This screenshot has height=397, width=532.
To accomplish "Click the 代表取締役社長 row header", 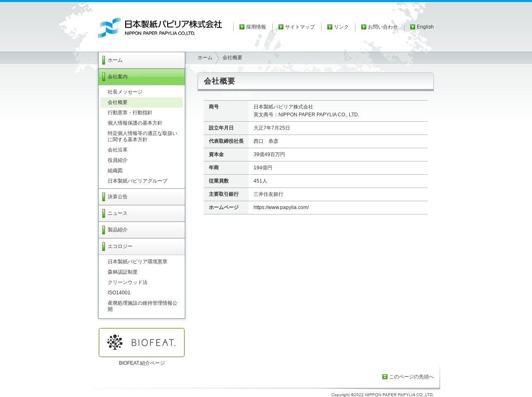I will (226, 142).
